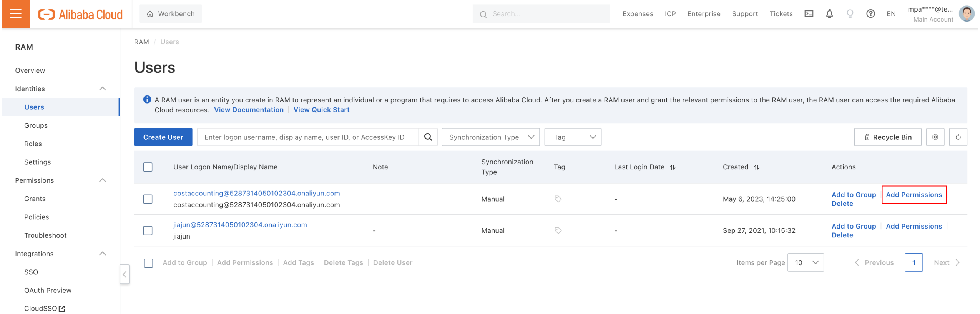This screenshot has width=980, height=314.
Task: Open the Recycle Bin
Action: [x=888, y=137]
